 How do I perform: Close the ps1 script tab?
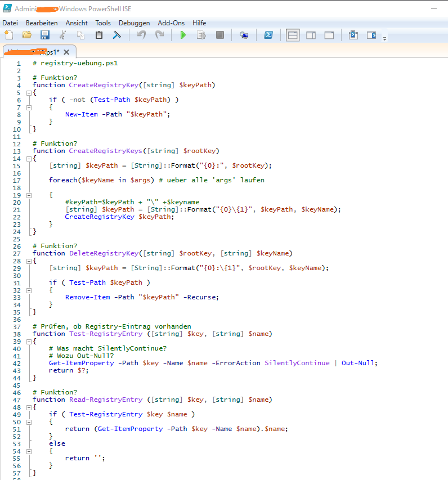click(x=66, y=52)
